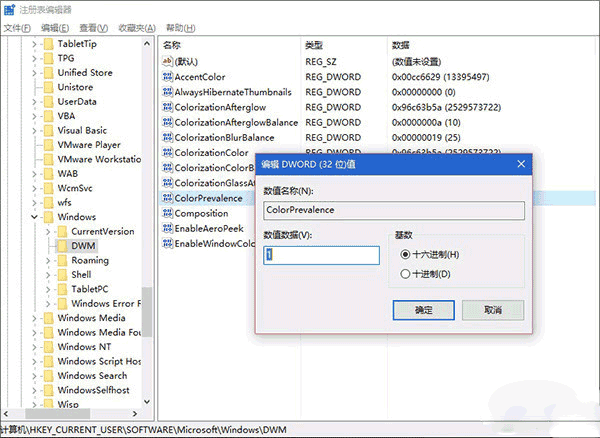Select the EnableWindowColorization value row
This screenshot has width=600, height=438.
point(209,244)
